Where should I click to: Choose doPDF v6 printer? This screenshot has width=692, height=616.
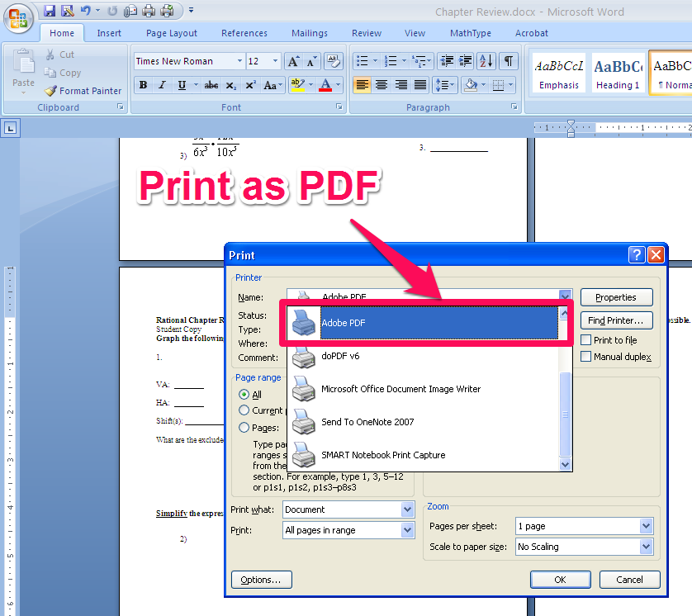click(x=423, y=356)
